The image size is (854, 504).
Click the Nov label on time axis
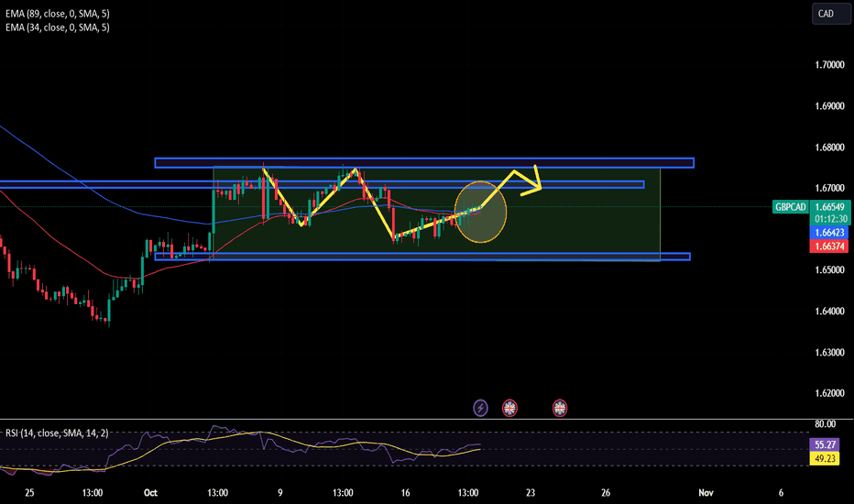coord(706,493)
